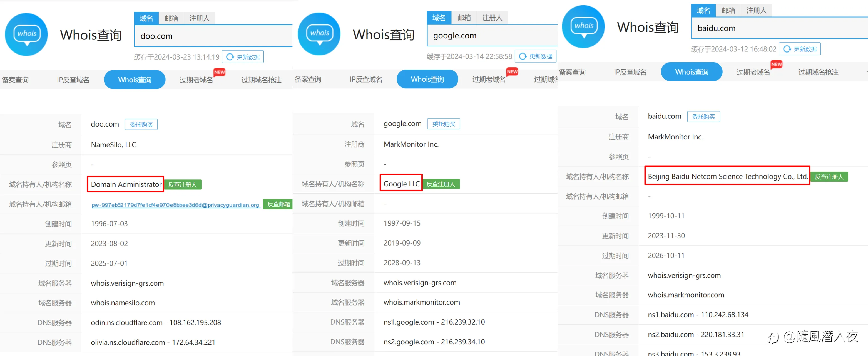Click Google LLC holder name
868x356 pixels.
click(x=402, y=184)
